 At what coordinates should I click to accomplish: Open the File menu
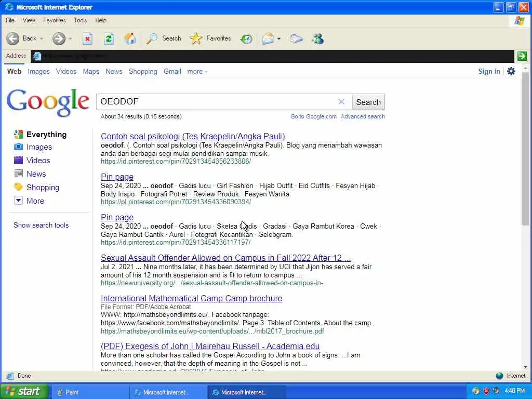pyautogui.click(x=10, y=20)
